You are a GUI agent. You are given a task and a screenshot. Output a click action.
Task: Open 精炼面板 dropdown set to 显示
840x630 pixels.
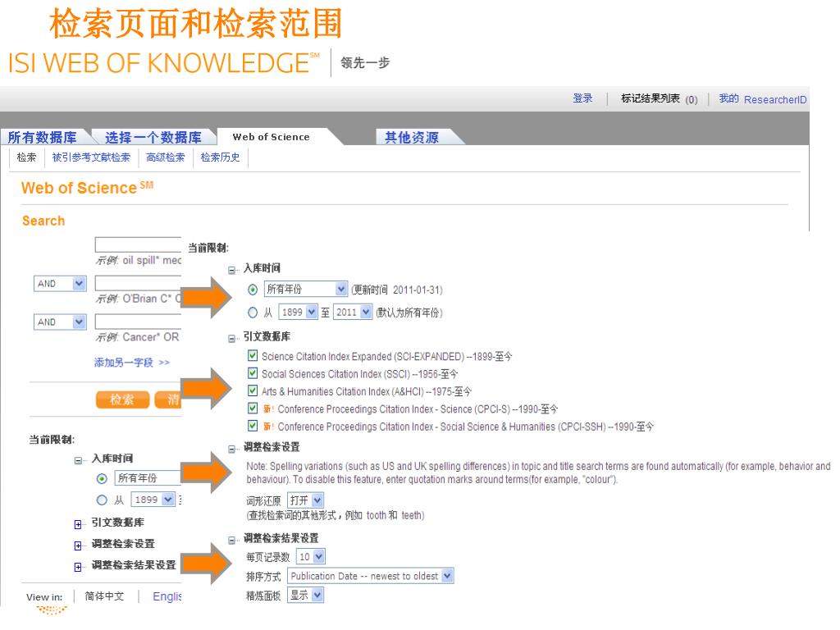[305, 596]
